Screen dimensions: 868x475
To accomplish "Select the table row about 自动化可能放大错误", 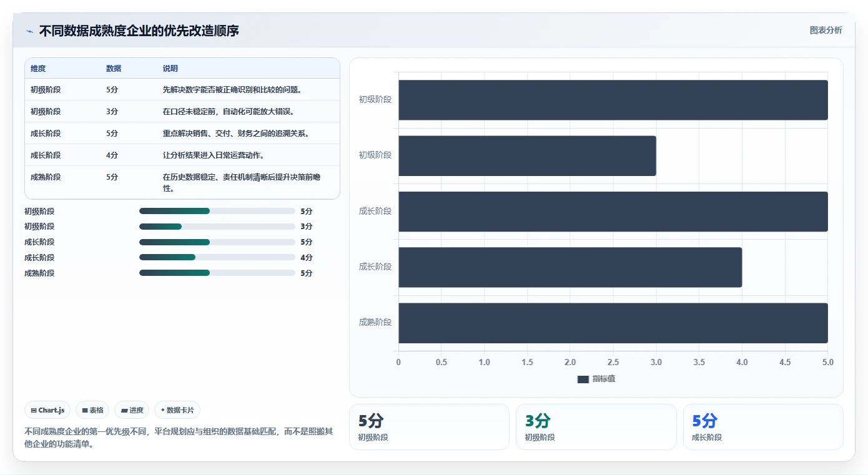I will 182,112.
